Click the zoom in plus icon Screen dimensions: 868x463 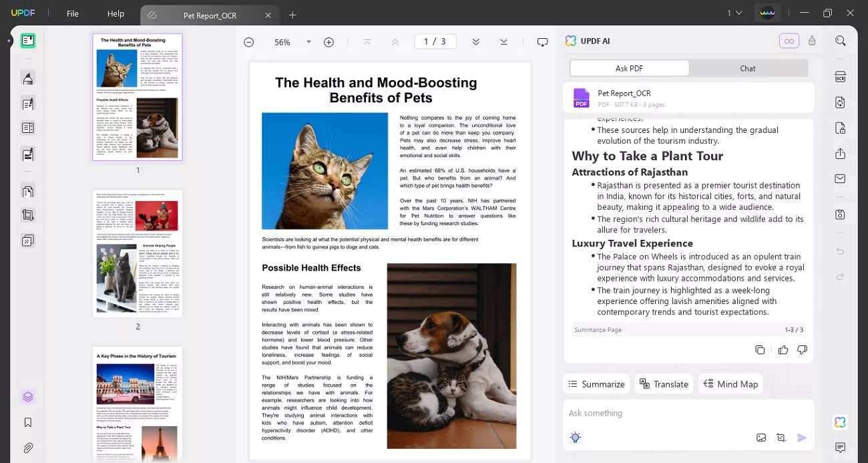point(329,42)
